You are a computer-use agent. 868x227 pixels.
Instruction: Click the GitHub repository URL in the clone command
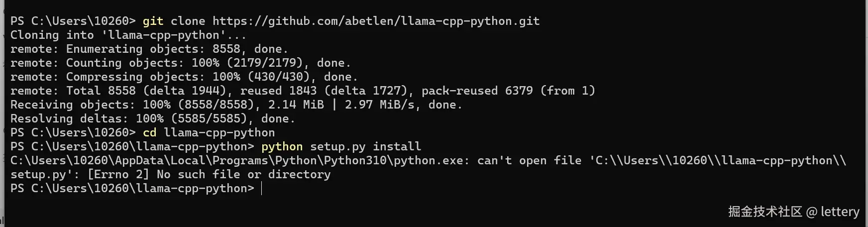(376, 21)
